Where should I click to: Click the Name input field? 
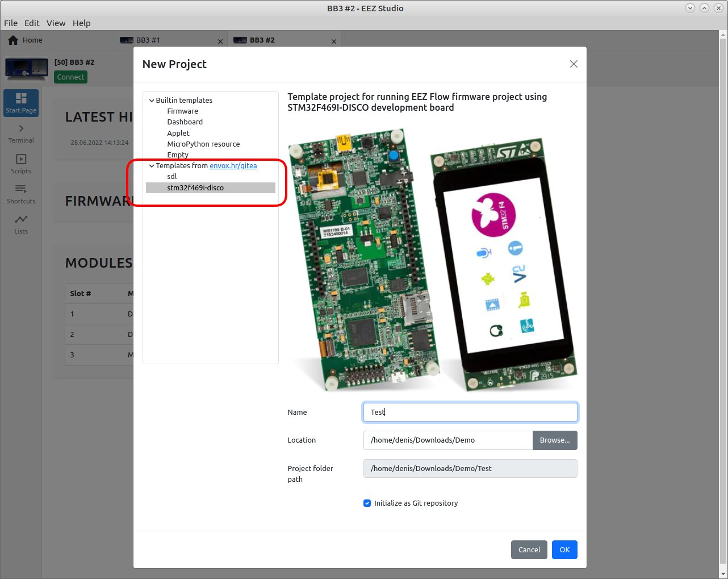point(470,413)
